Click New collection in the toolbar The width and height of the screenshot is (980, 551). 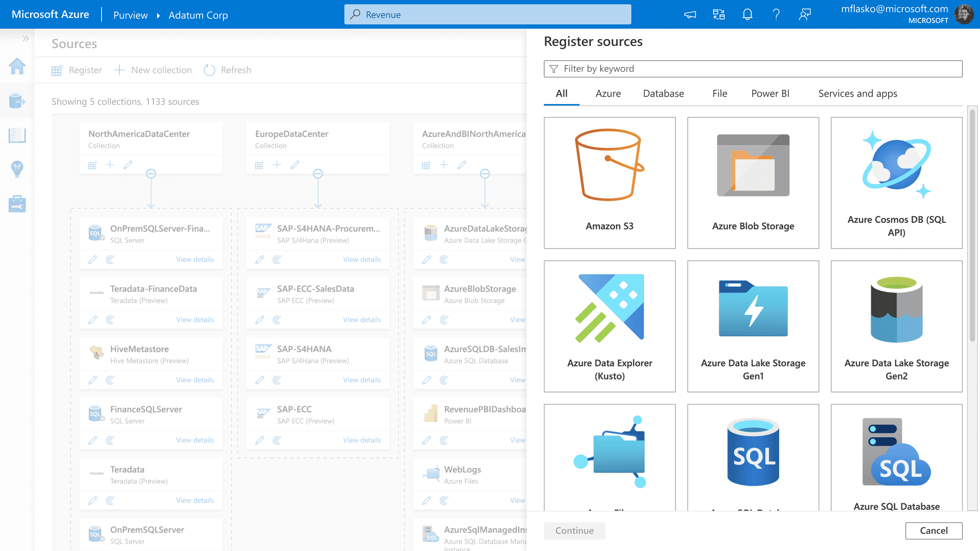[153, 70]
